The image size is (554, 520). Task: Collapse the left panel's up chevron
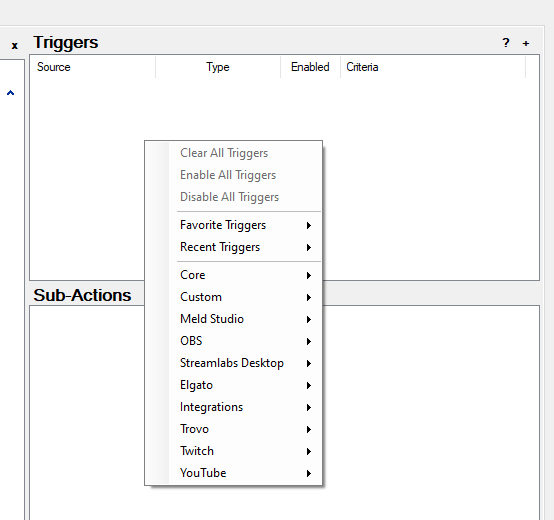click(11, 93)
